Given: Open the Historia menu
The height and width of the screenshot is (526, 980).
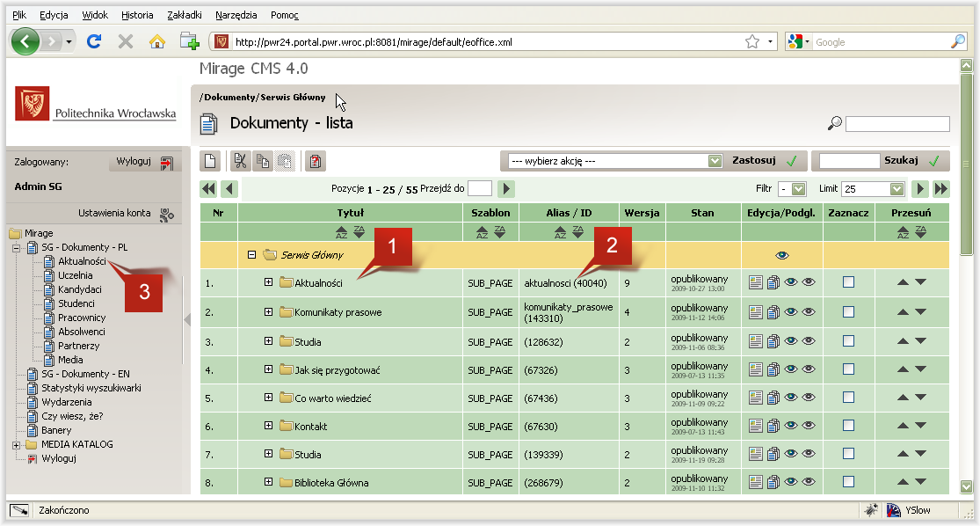Looking at the screenshot, I should [x=137, y=15].
